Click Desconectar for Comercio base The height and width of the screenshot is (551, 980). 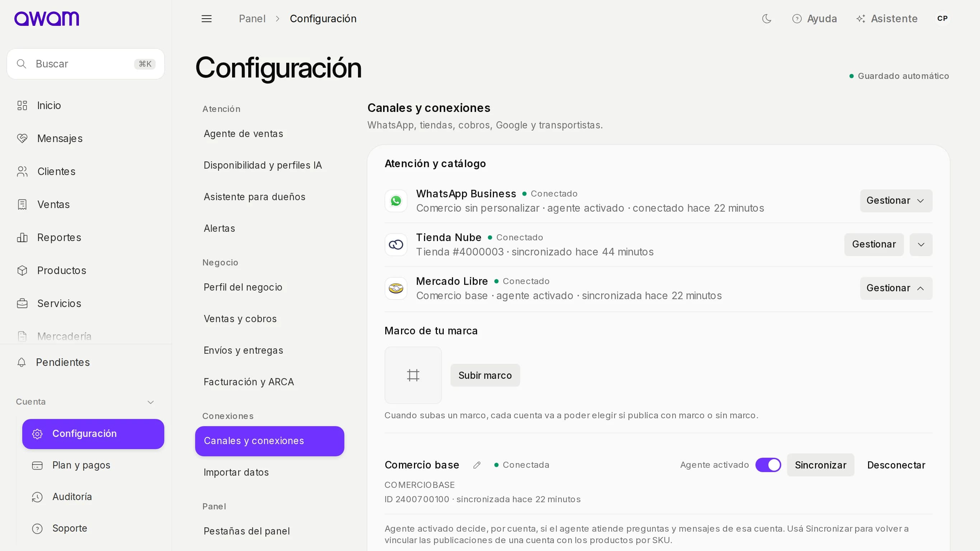pos(896,465)
